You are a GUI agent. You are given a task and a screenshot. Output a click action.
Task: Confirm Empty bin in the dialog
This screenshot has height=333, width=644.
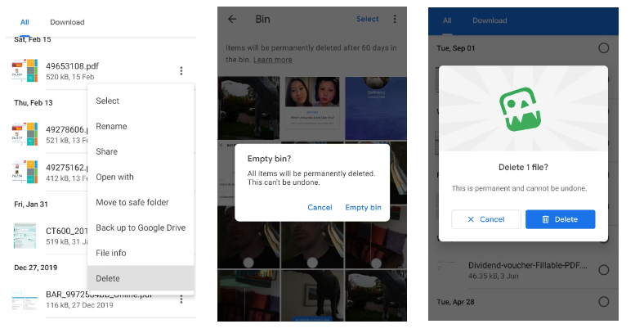[x=363, y=207]
